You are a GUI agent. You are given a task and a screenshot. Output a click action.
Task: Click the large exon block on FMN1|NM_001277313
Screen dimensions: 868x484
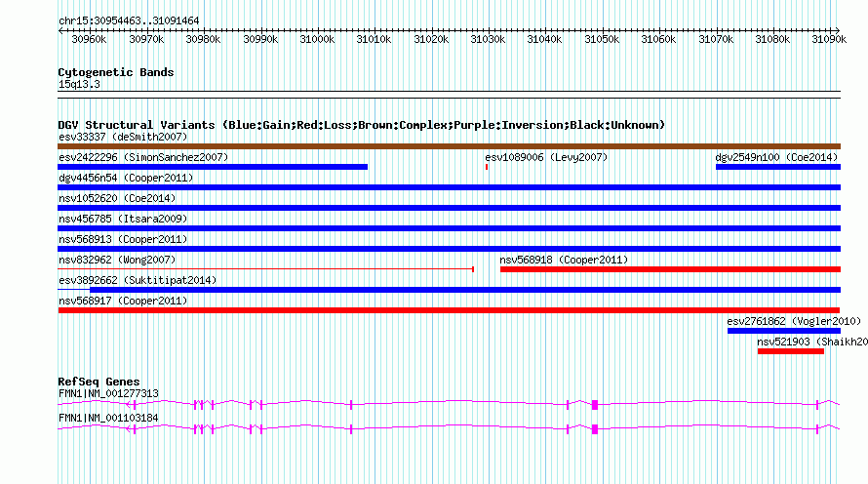(x=595, y=405)
